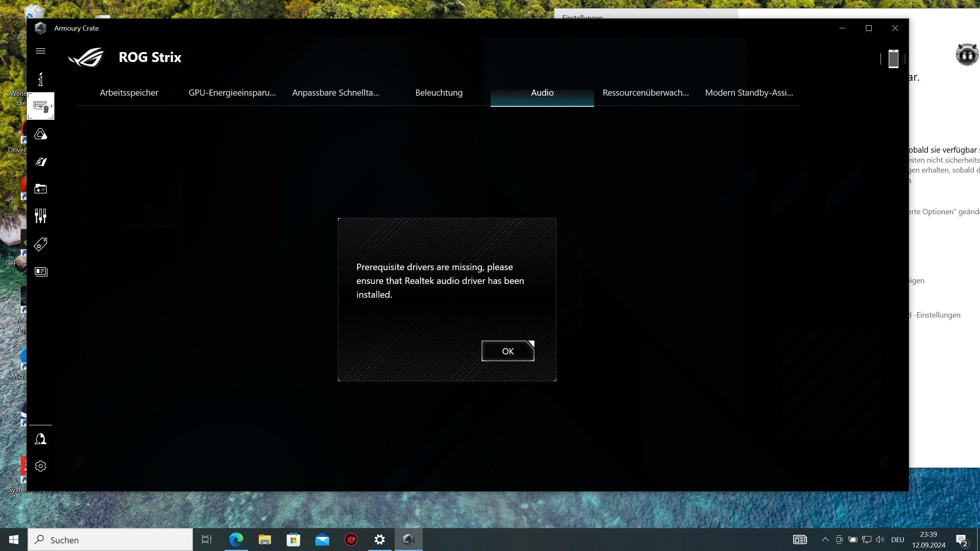The height and width of the screenshot is (551, 980).
Task: Select the Device keyboard sidebar icon
Action: tap(41, 106)
